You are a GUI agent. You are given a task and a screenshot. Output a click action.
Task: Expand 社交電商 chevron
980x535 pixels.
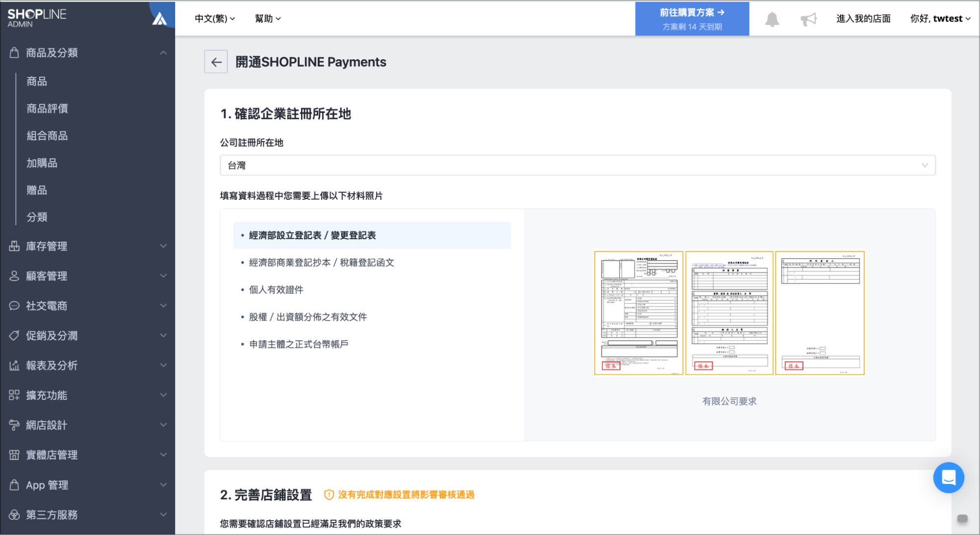[163, 306]
